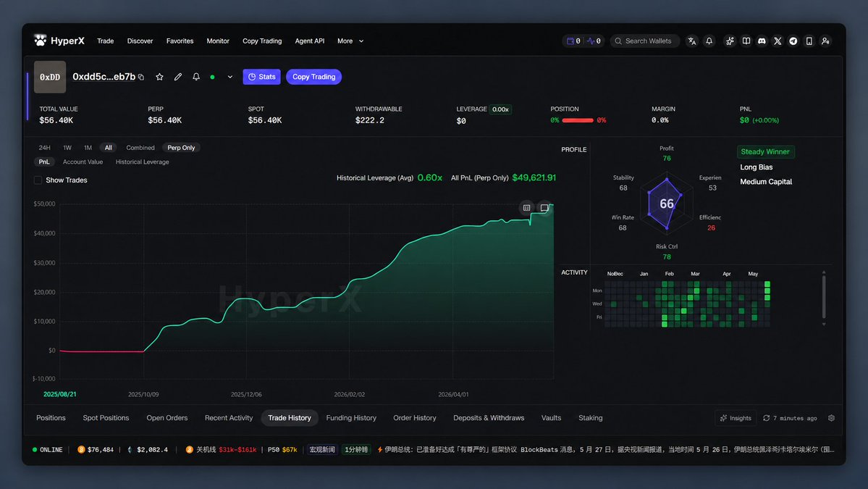Image resolution: width=868 pixels, height=489 pixels.
Task: Switch to Combined view
Action: (x=140, y=148)
